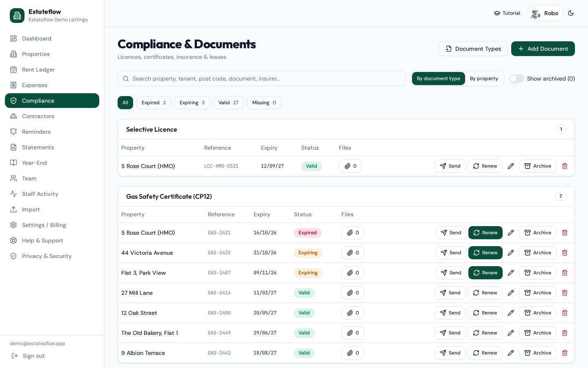The height and width of the screenshot is (368, 588).
Task: Delete the 27 Mill Lane gas certificate
Action: (565, 293)
